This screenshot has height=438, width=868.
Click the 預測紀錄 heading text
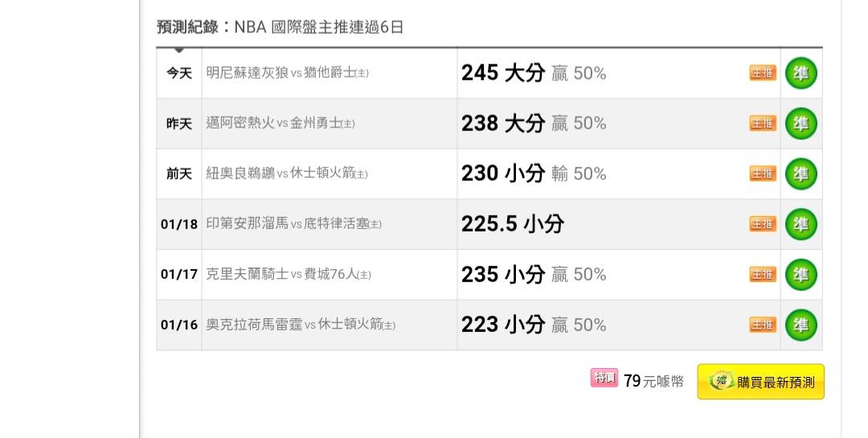tap(186, 27)
